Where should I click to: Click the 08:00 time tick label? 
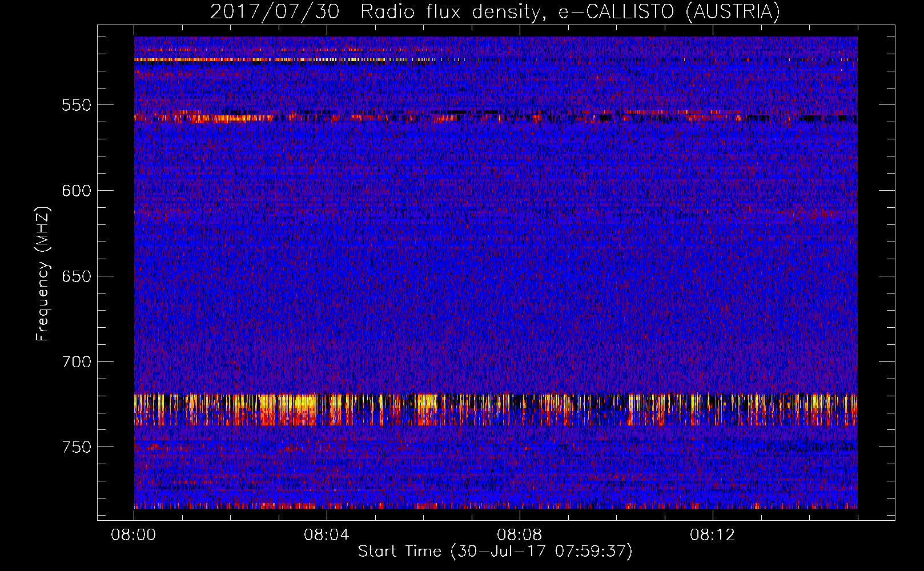[x=134, y=535]
